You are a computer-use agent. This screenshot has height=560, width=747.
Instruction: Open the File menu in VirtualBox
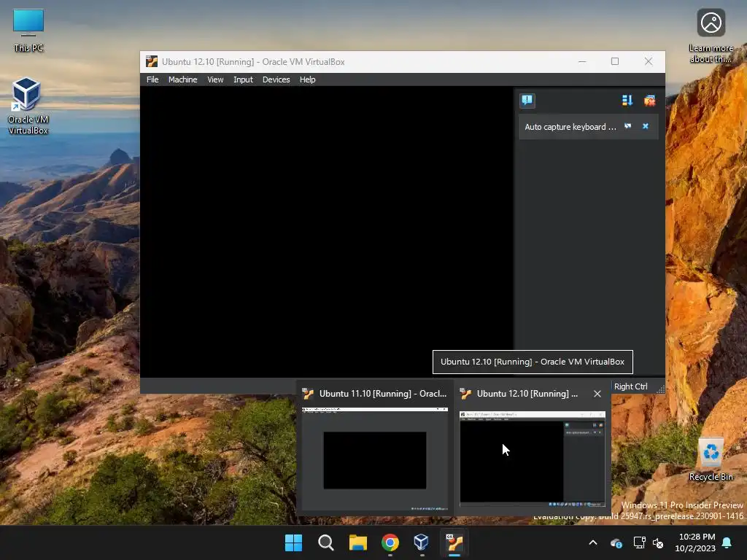[x=152, y=79]
